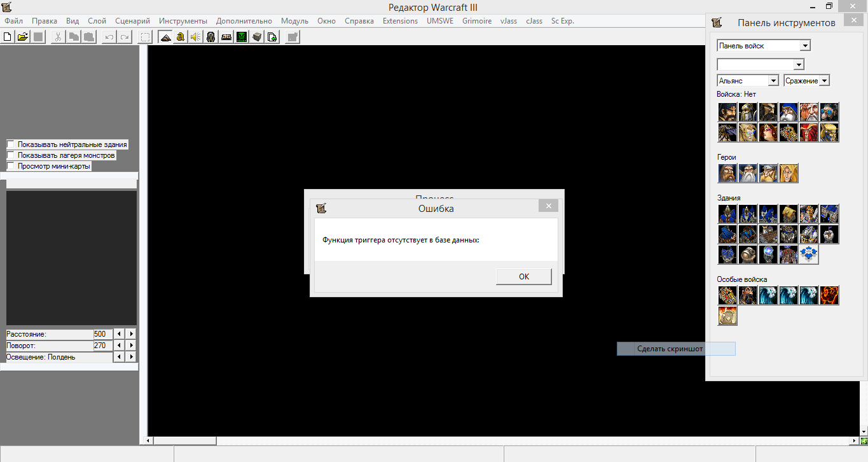Increase Поворот with right arrow
The width and height of the screenshot is (868, 462).
click(131, 346)
